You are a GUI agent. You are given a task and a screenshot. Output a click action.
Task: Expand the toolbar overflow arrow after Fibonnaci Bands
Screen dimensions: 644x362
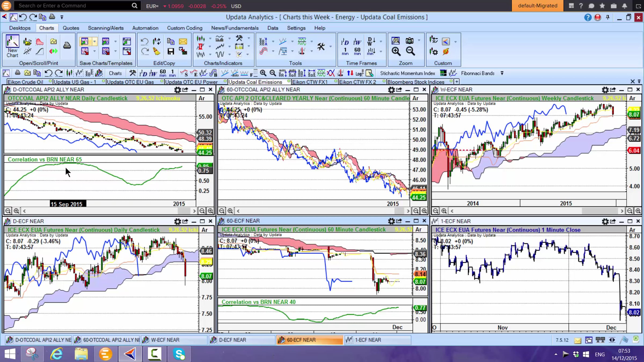click(x=502, y=73)
